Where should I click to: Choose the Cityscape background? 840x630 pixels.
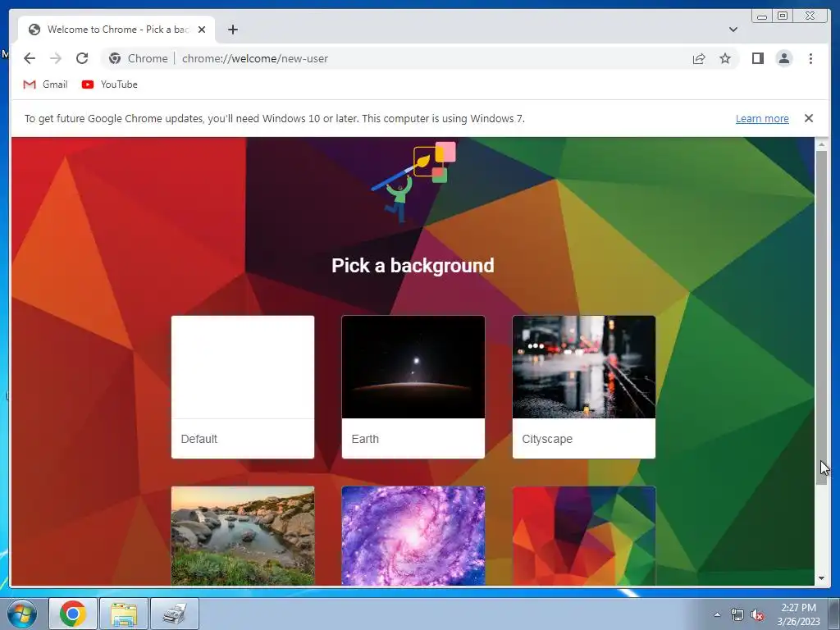point(584,387)
